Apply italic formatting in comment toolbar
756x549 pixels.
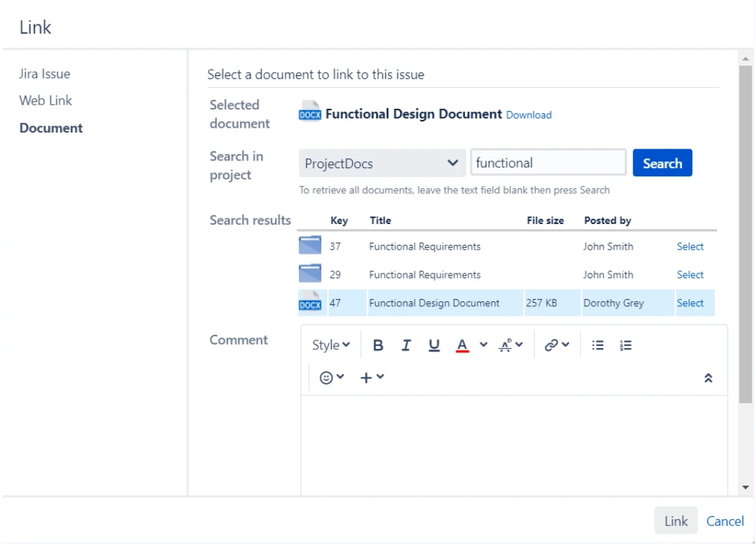406,345
